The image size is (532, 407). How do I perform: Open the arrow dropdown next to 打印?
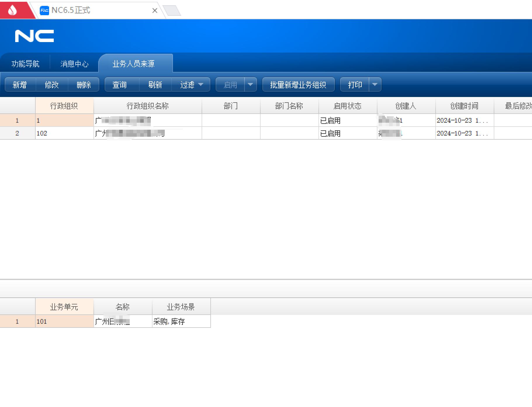375,84
